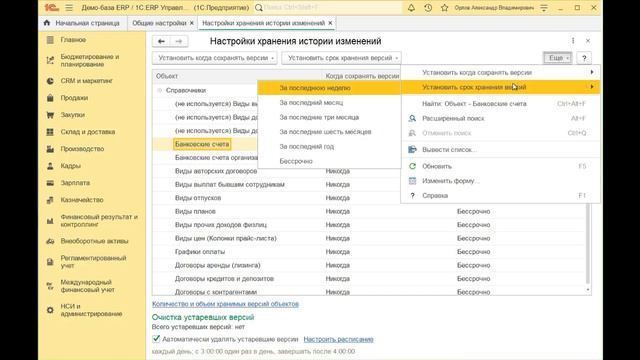This screenshot has height=360, width=640.
Task: Select Виды цен (Колонки прайс-листа) row
Action: point(226,238)
